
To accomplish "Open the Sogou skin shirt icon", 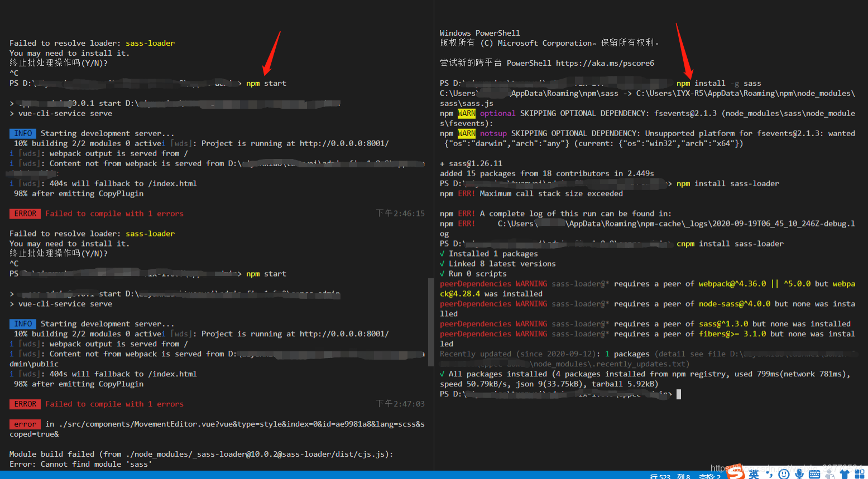I will [x=845, y=475].
